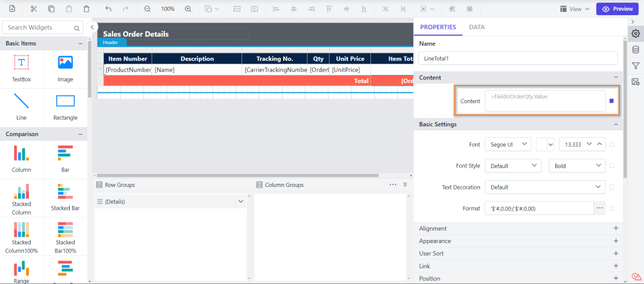Undo the last action

point(108,9)
